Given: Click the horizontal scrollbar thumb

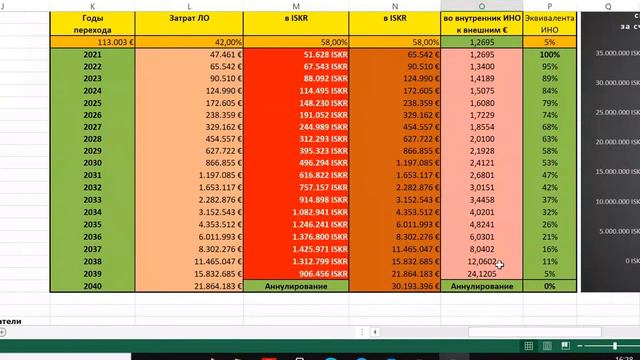Looking at the screenshot, I should [x=535, y=332].
